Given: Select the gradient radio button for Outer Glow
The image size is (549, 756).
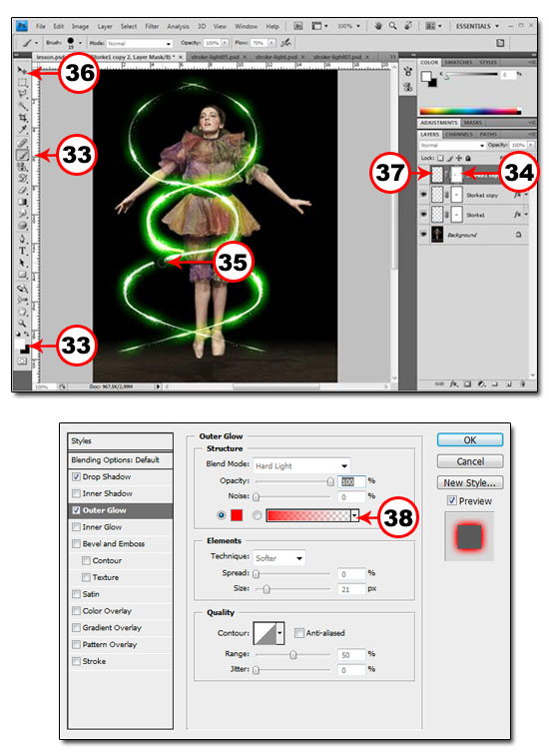Looking at the screenshot, I should [x=258, y=515].
